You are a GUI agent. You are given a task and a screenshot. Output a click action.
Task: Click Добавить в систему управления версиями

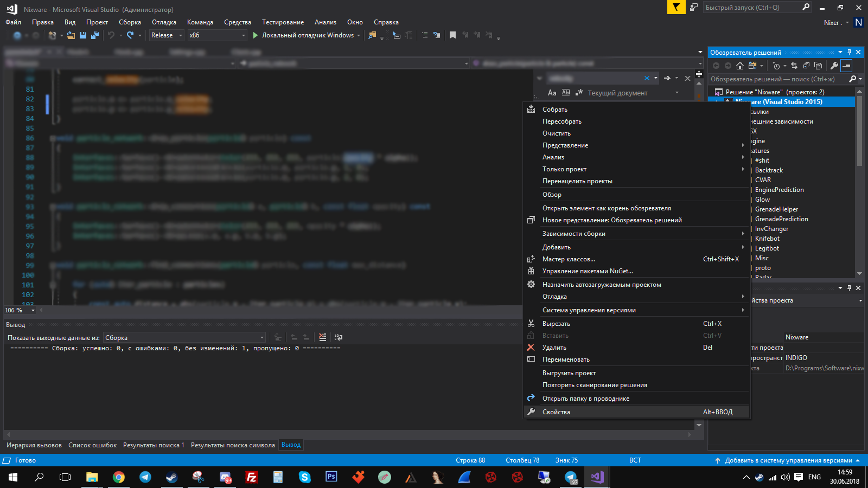tap(788, 460)
